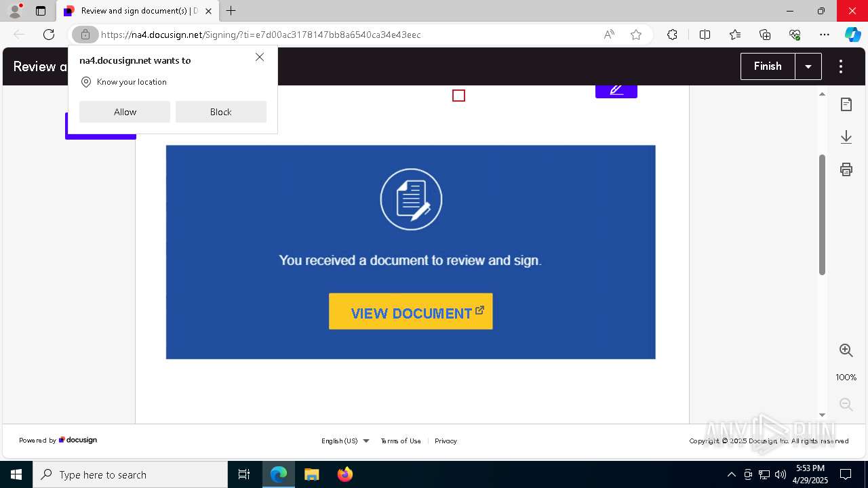Screen dimensions: 868x488
Task: Open the Windows Start menu
Action: point(16,474)
